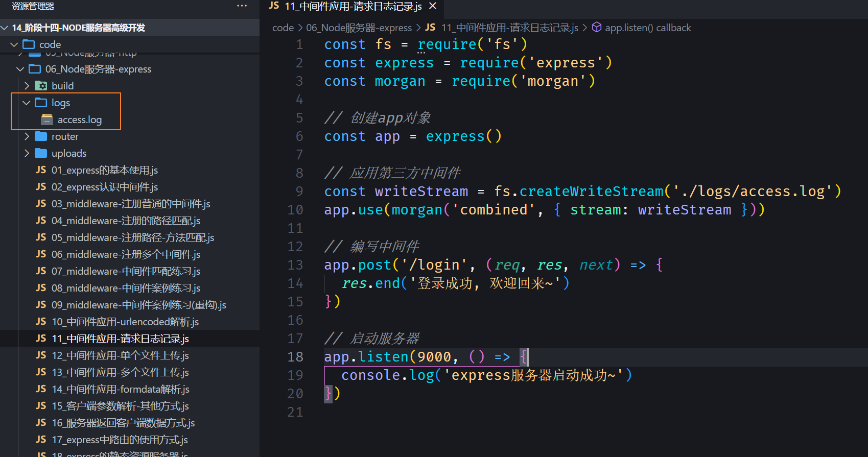Image resolution: width=868 pixels, height=457 pixels.
Task: Close the 11_中间件应用-请求日志记录.js editor tab
Action: [x=433, y=6]
